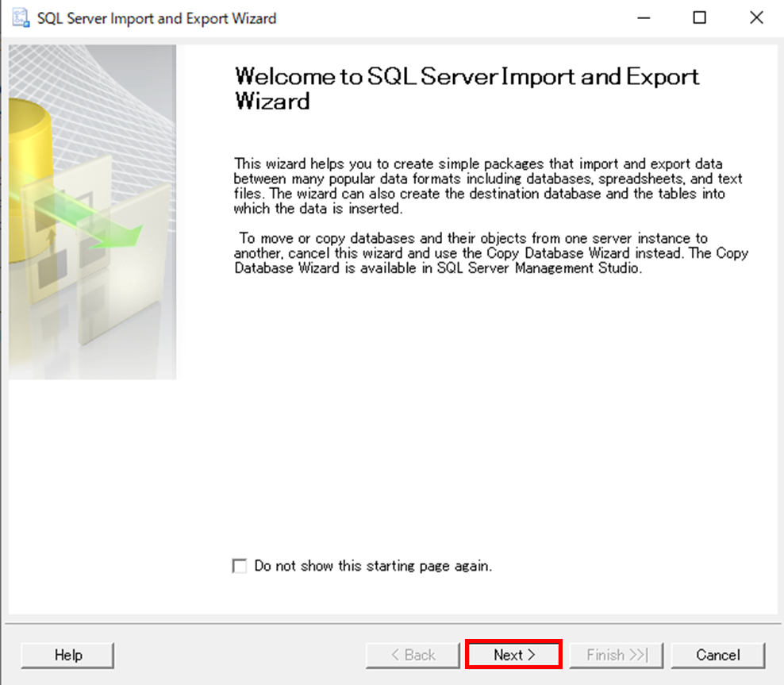
Task: Check 'Do not show this starting page again'
Action: click(240, 566)
